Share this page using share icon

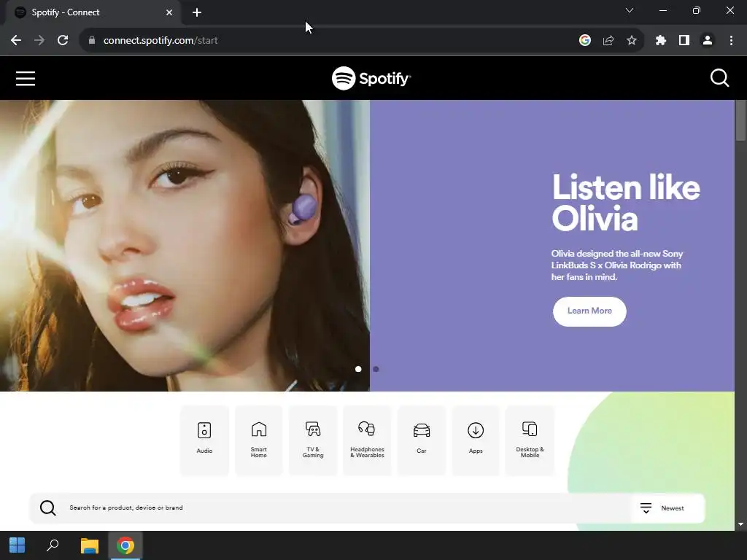pyautogui.click(x=608, y=41)
